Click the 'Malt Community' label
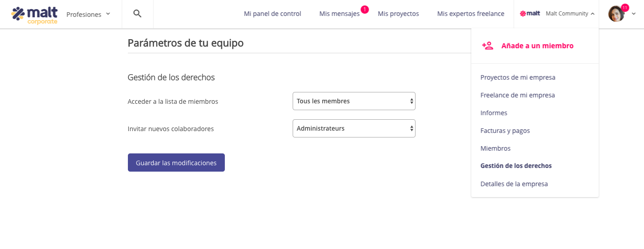The height and width of the screenshot is (249, 644). click(567, 14)
